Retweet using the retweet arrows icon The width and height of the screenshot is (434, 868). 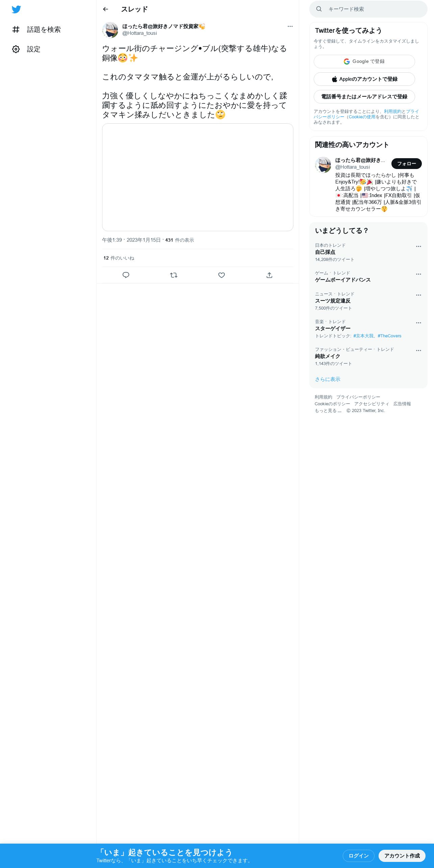tap(174, 275)
